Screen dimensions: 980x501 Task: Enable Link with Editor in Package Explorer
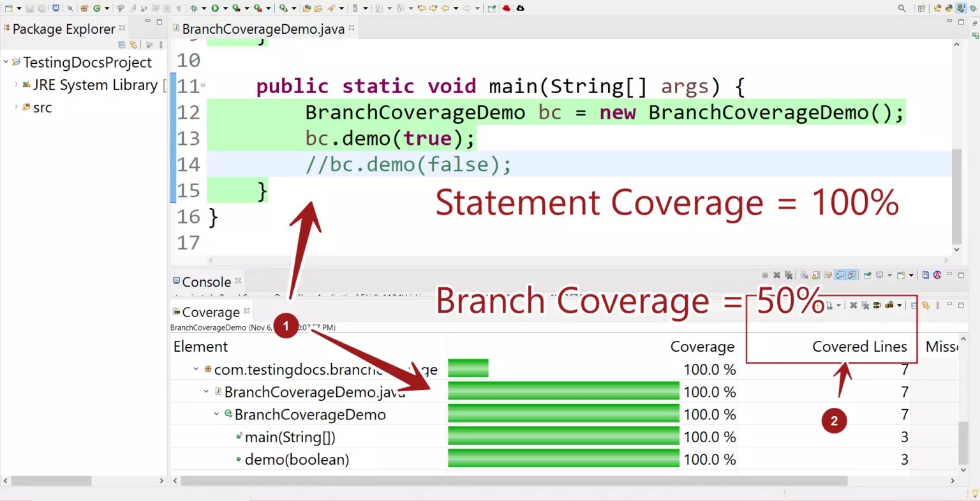(133, 44)
